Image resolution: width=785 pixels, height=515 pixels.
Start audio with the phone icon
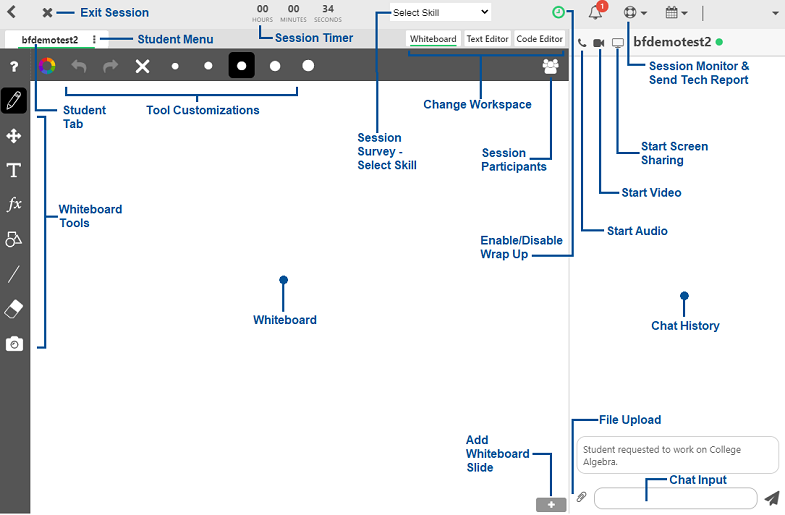[x=582, y=43]
